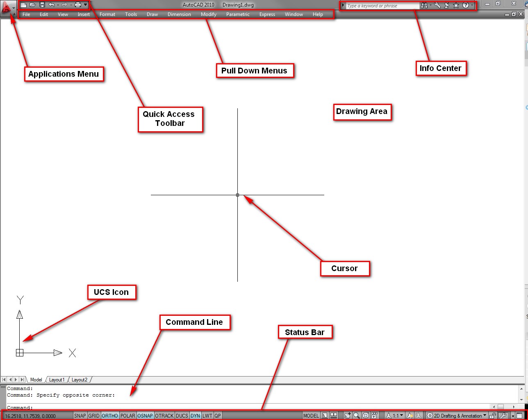528x420 pixels.
Task: Expand the Undo history dropdown arrow
Action: (58, 5)
